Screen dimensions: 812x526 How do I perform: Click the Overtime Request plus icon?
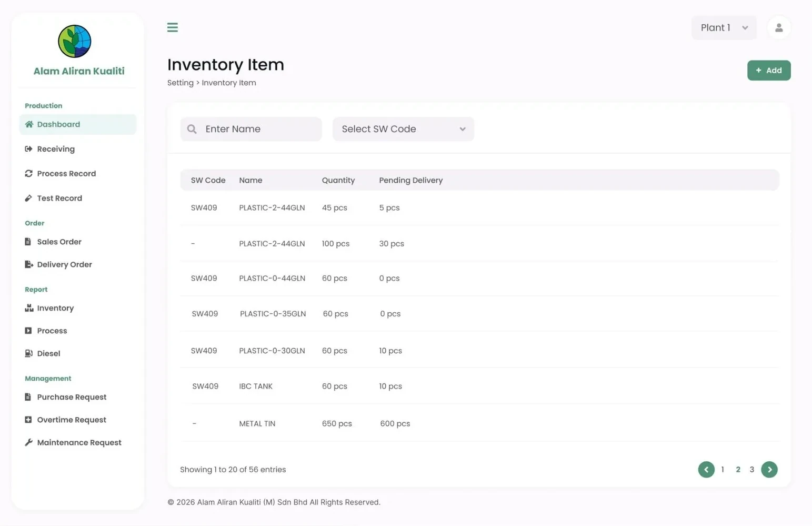[28, 420]
